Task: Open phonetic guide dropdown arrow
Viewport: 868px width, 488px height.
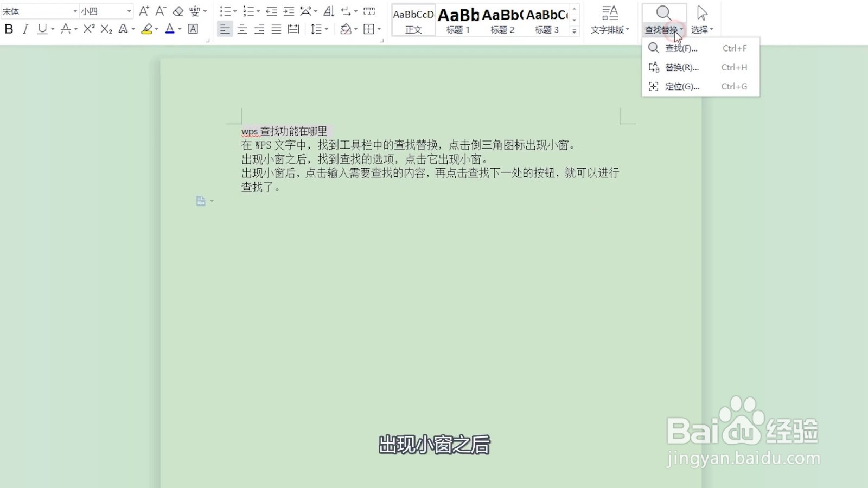Action: coord(205,11)
